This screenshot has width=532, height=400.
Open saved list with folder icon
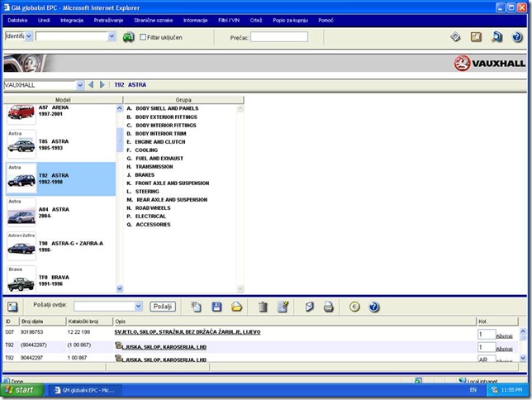(x=237, y=307)
